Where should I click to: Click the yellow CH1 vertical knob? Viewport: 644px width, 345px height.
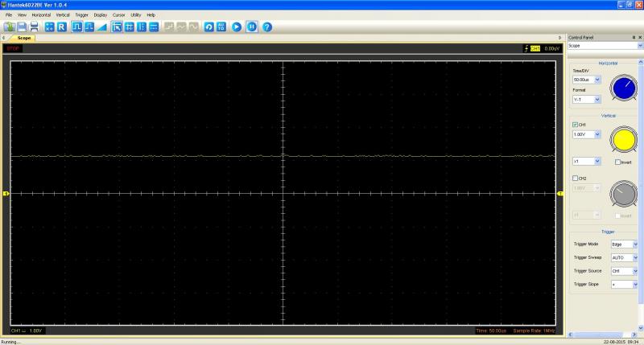click(623, 139)
